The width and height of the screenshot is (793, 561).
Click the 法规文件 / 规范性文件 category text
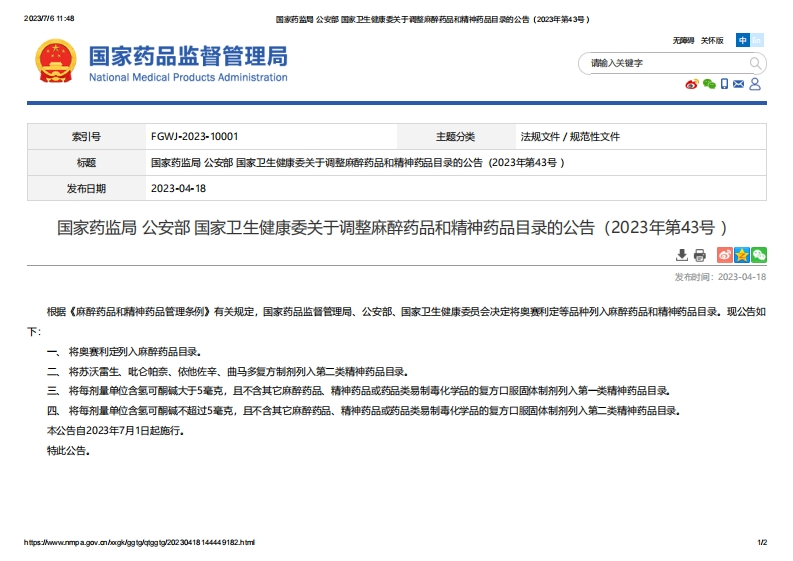click(x=570, y=136)
